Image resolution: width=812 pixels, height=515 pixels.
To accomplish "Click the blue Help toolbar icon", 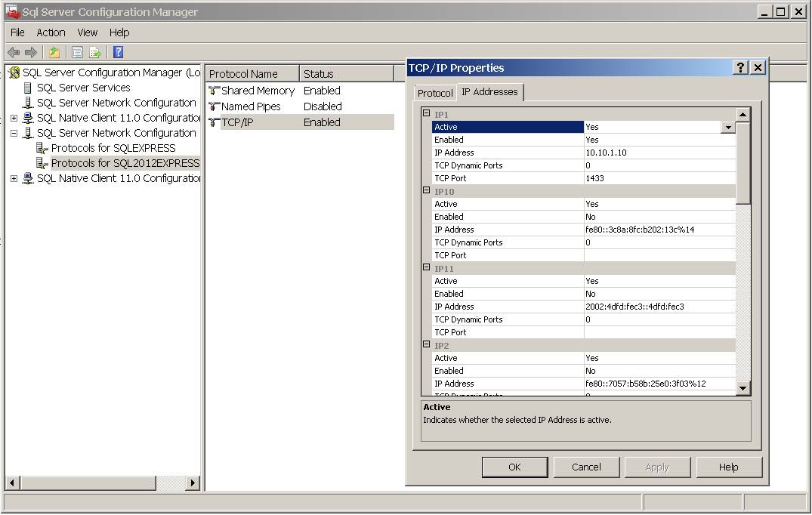I will pos(118,52).
